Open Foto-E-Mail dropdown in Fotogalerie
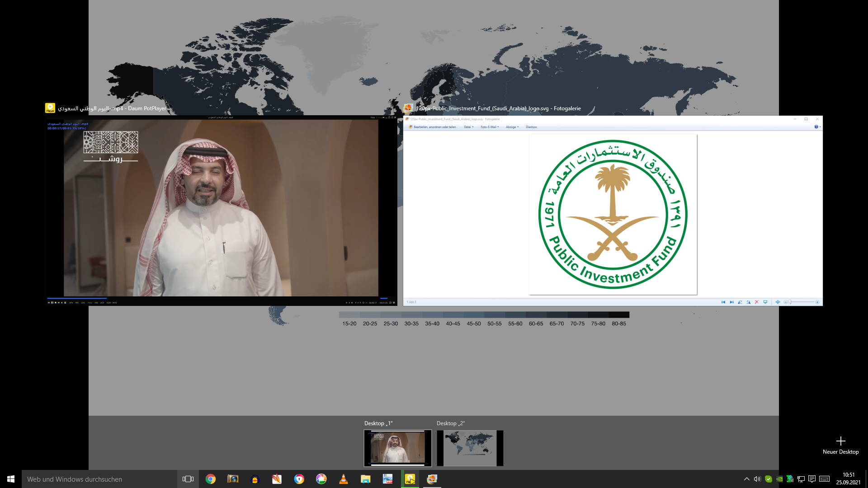Screen dimensions: 868x488 coord(490,127)
